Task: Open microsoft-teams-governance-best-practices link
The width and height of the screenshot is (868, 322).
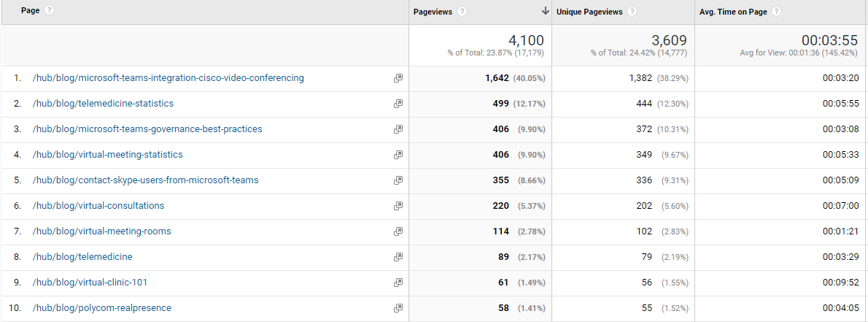Action: (x=147, y=129)
